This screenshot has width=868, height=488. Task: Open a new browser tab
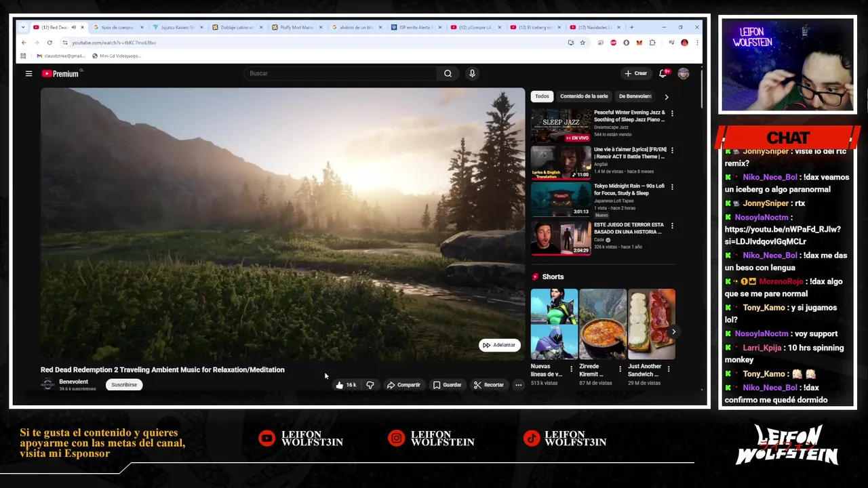click(x=631, y=27)
